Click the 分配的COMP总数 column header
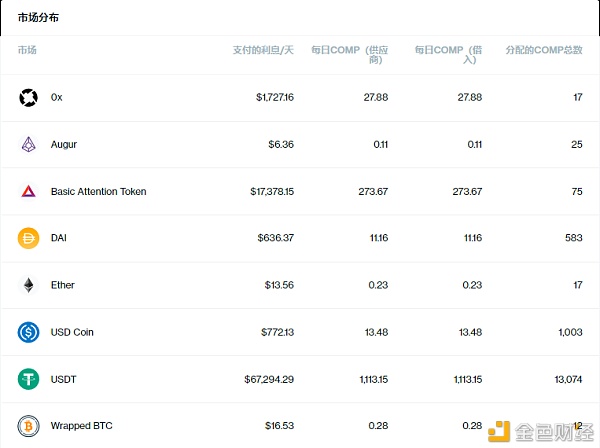600x448 pixels. pyautogui.click(x=544, y=50)
